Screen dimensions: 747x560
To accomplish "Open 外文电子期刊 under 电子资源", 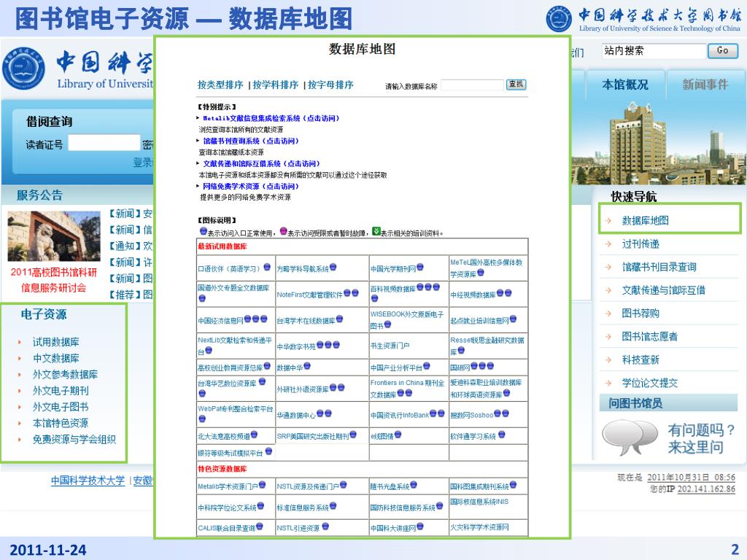I will pyautogui.click(x=61, y=391).
